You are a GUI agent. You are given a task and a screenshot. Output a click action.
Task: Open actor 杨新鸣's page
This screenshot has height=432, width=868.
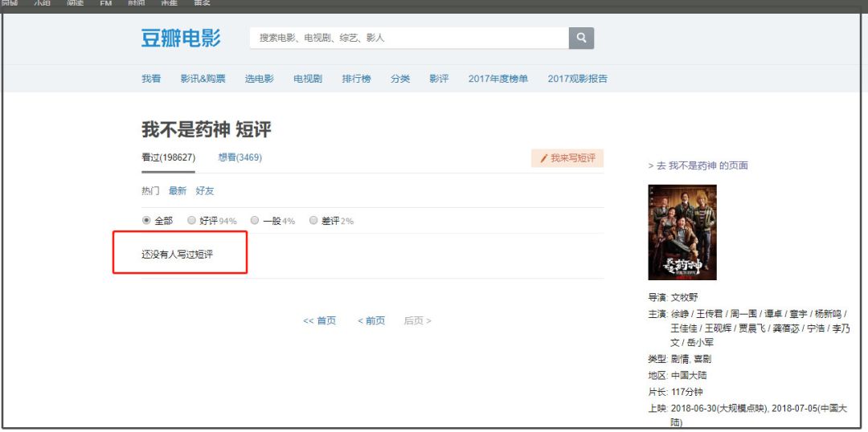coord(829,314)
